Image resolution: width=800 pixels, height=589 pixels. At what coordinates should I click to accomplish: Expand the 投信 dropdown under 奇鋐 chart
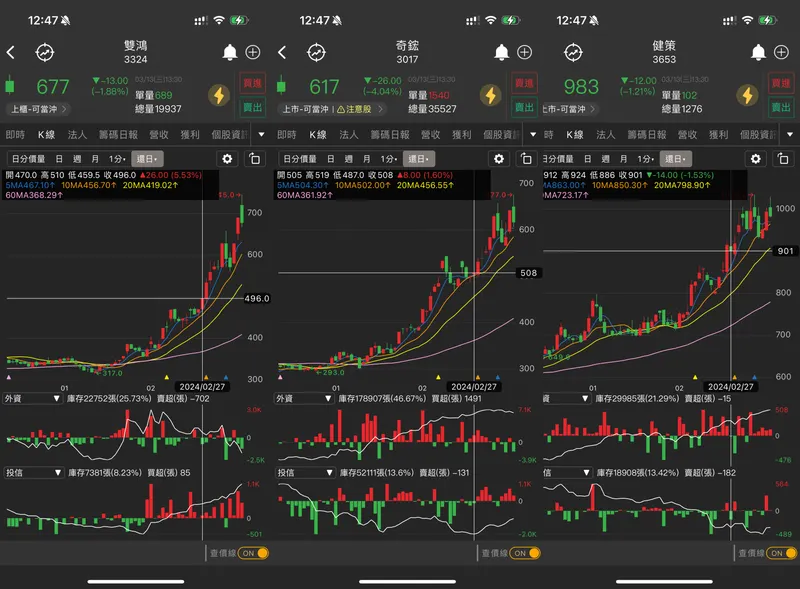click(305, 473)
